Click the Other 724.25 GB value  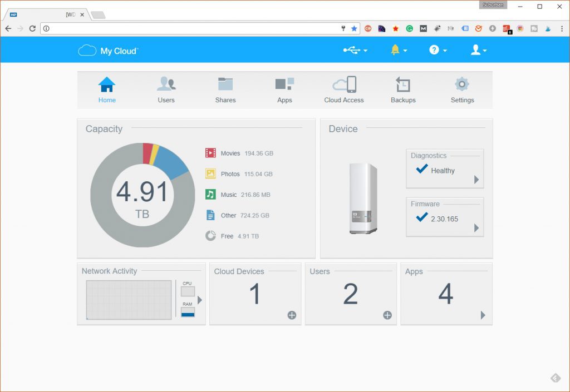(255, 215)
